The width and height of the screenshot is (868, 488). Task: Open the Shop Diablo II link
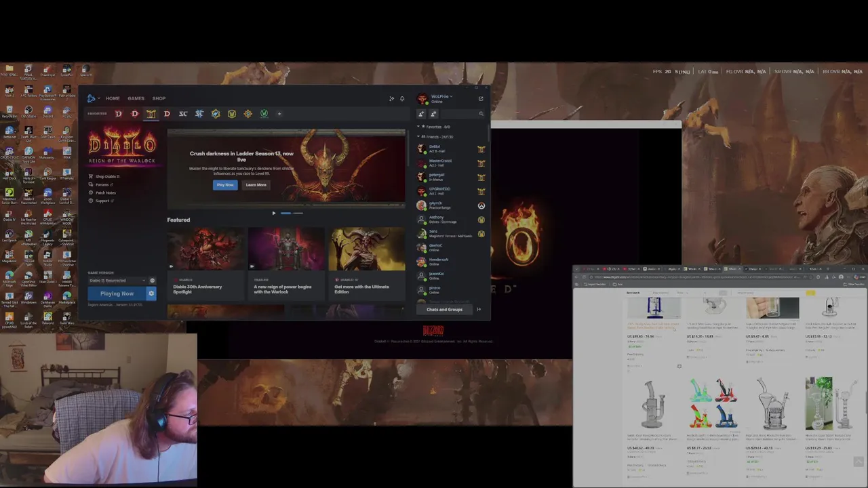click(104, 177)
